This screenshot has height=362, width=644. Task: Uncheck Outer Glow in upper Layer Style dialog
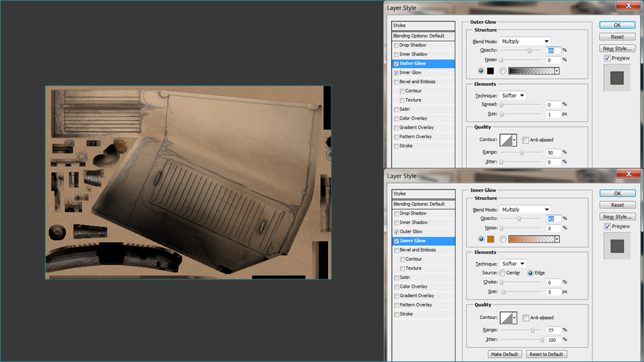396,64
